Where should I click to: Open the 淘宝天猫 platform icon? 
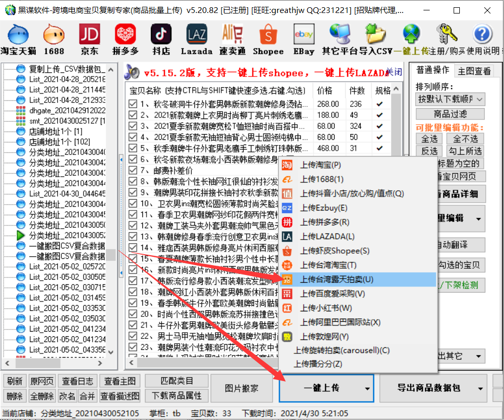click(x=18, y=34)
